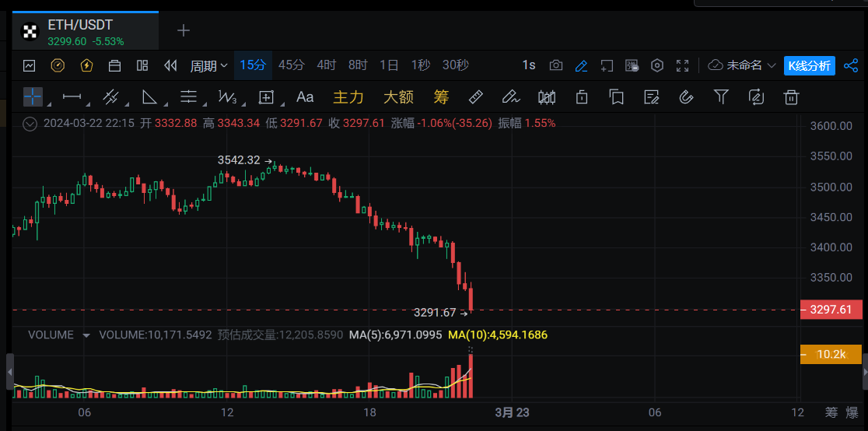Click the trash icon to delete drawings
Screen dimensions: 868x431
791,97
